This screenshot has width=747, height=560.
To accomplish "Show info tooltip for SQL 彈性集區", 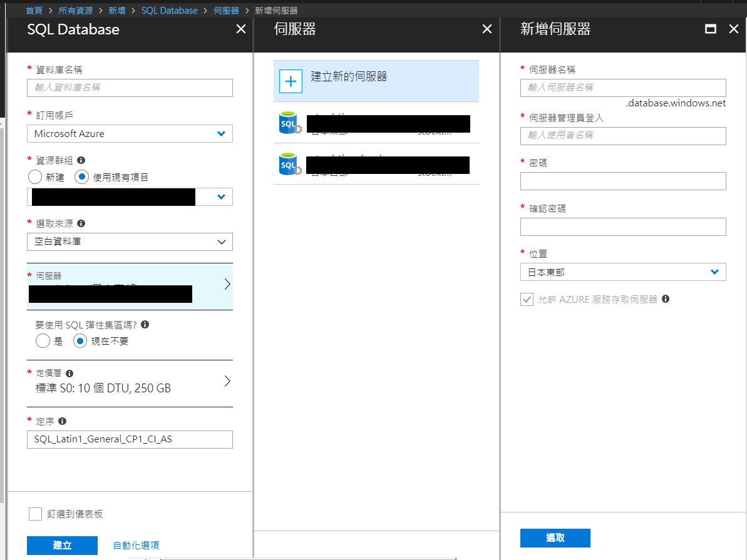I will click(145, 324).
